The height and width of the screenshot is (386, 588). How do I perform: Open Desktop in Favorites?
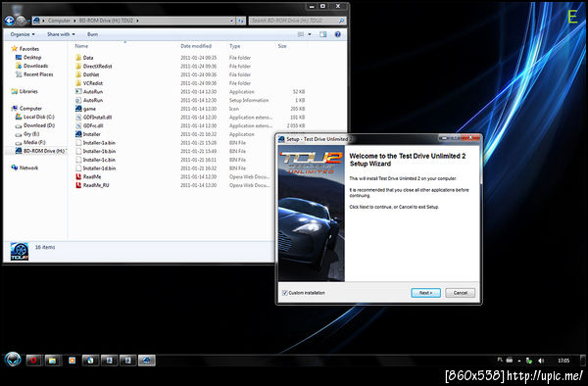(x=32, y=58)
